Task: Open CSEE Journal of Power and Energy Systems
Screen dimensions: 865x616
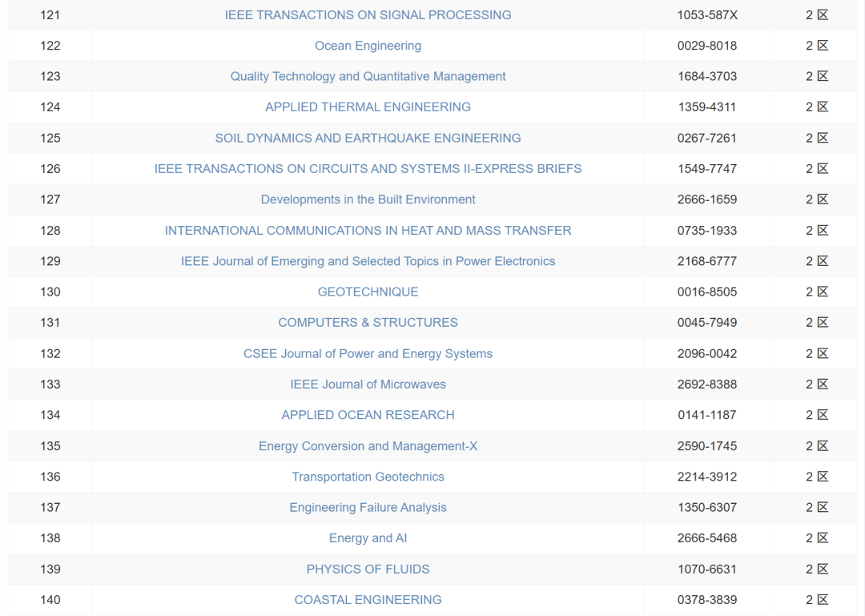Action: pyautogui.click(x=368, y=353)
